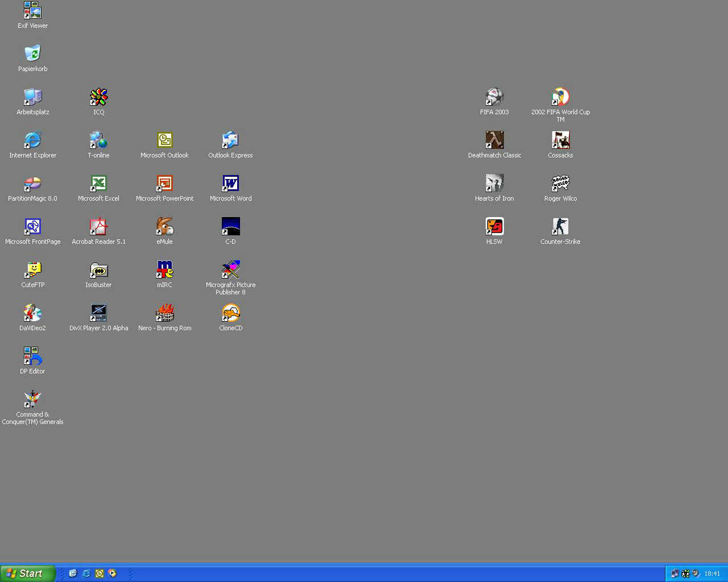Click the taskbar clock showing 18:41
This screenshot has width=728, height=582.
[x=712, y=573]
